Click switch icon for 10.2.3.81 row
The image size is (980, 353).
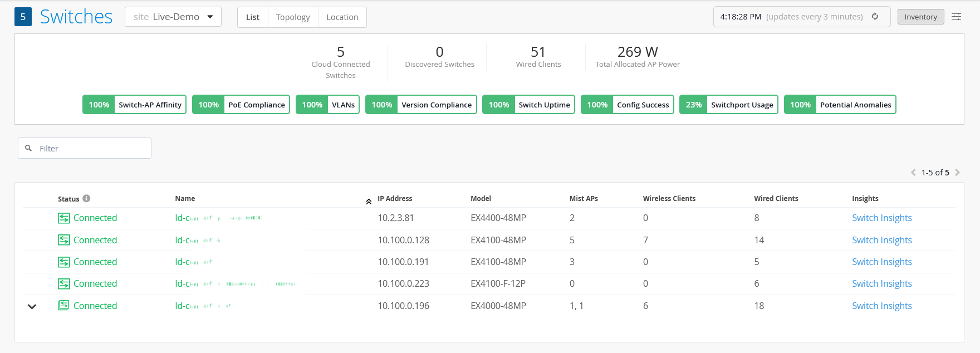[x=64, y=218]
